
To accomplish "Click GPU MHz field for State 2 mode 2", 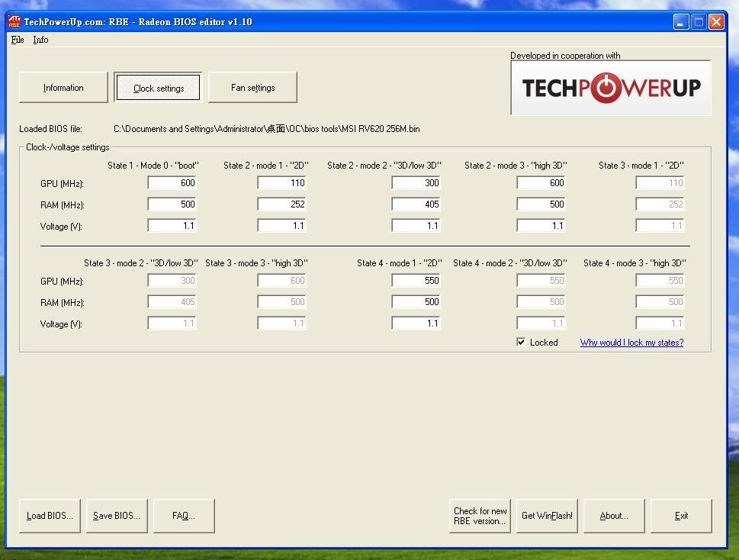I will point(416,182).
